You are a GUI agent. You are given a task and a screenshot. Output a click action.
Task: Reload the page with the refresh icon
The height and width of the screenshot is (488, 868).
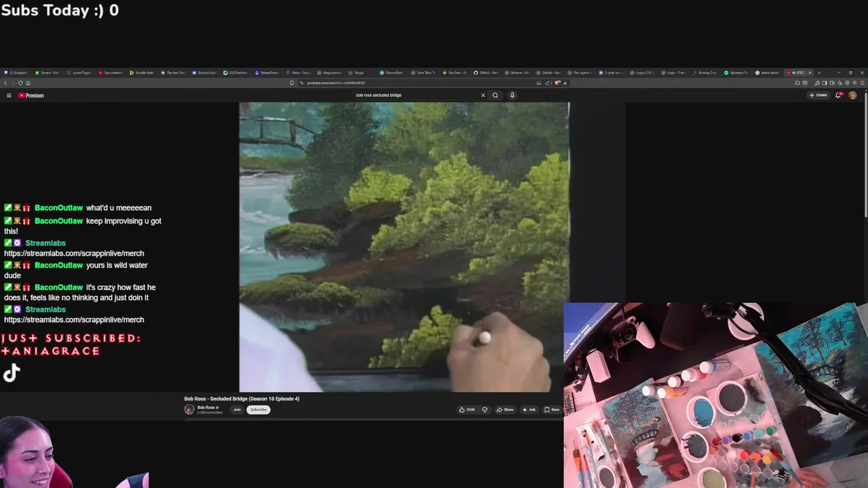click(x=20, y=83)
